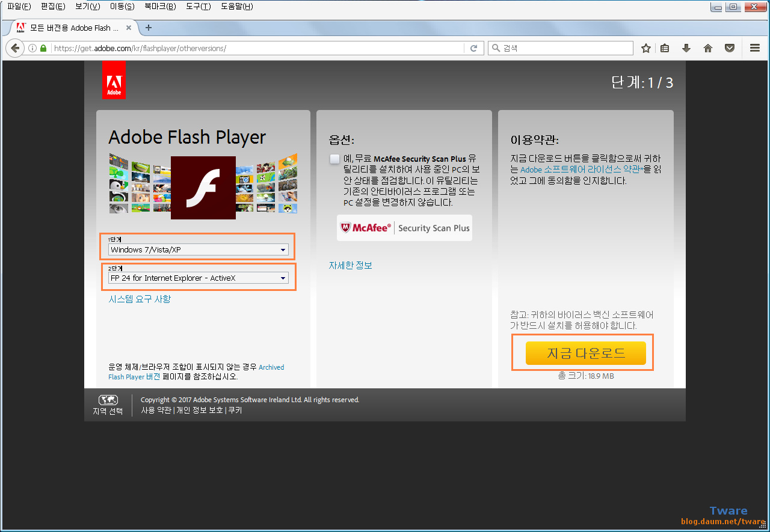Screen dimensions: 770x532
Task: Click the McAfee Security Scan Plus badge
Action: coord(404,228)
